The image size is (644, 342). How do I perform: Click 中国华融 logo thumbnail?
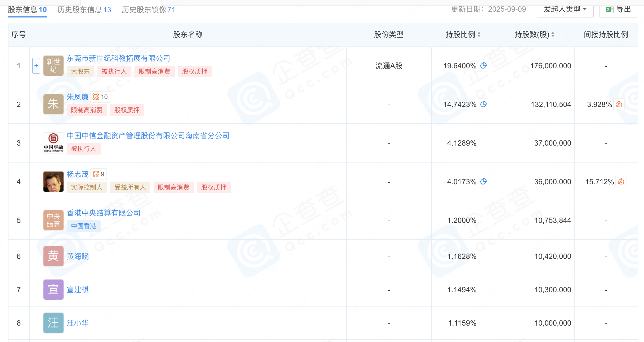pos(53,143)
